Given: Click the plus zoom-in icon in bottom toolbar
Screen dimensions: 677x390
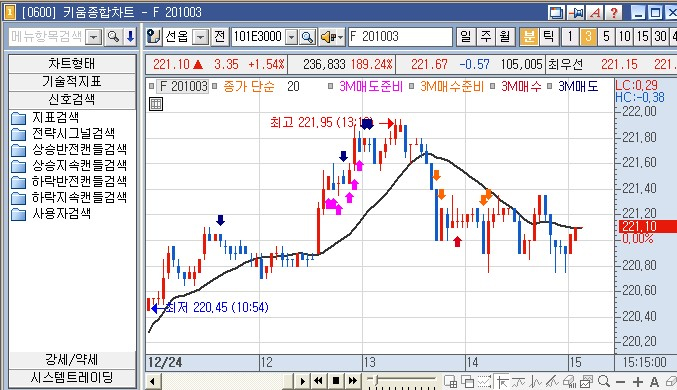Looking at the screenshot, I should point(638,382).
